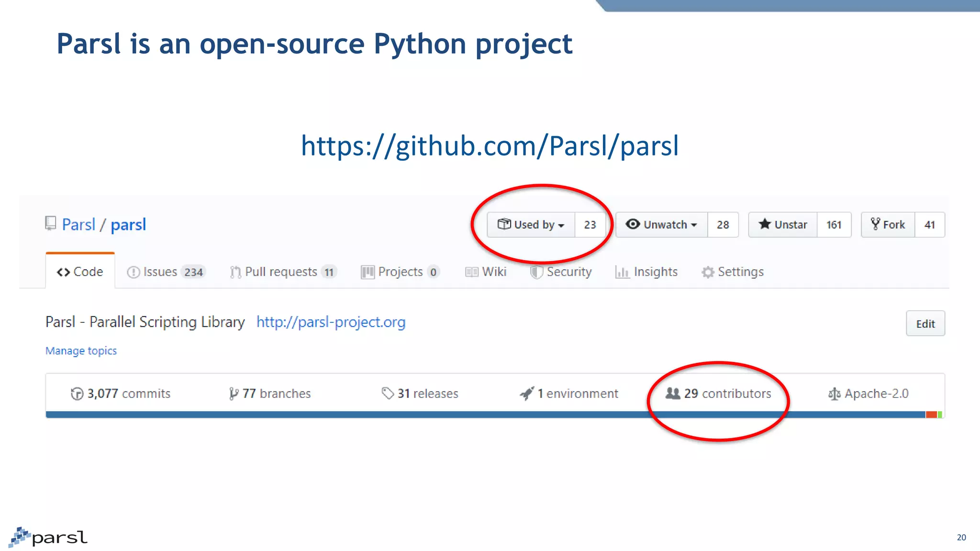Open the parsl repository name link

click(128, 225)
